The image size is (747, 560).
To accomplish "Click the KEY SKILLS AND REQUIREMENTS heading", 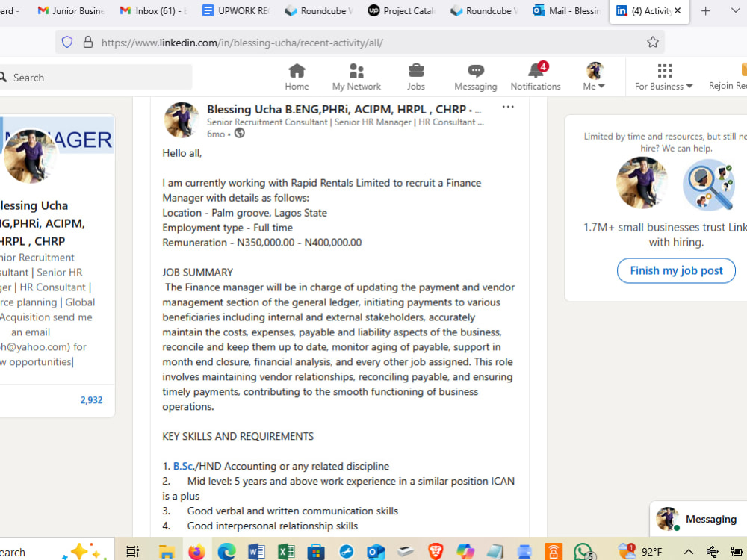I will [238, 436].
